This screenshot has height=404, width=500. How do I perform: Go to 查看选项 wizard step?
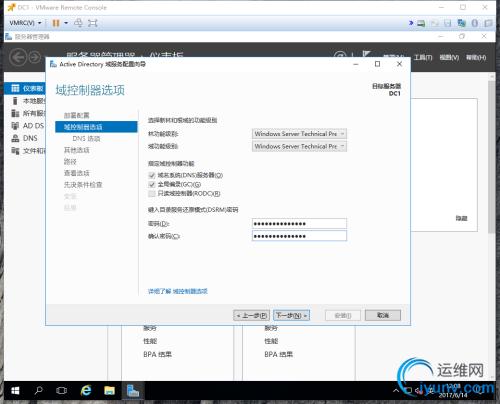[76, 173]
